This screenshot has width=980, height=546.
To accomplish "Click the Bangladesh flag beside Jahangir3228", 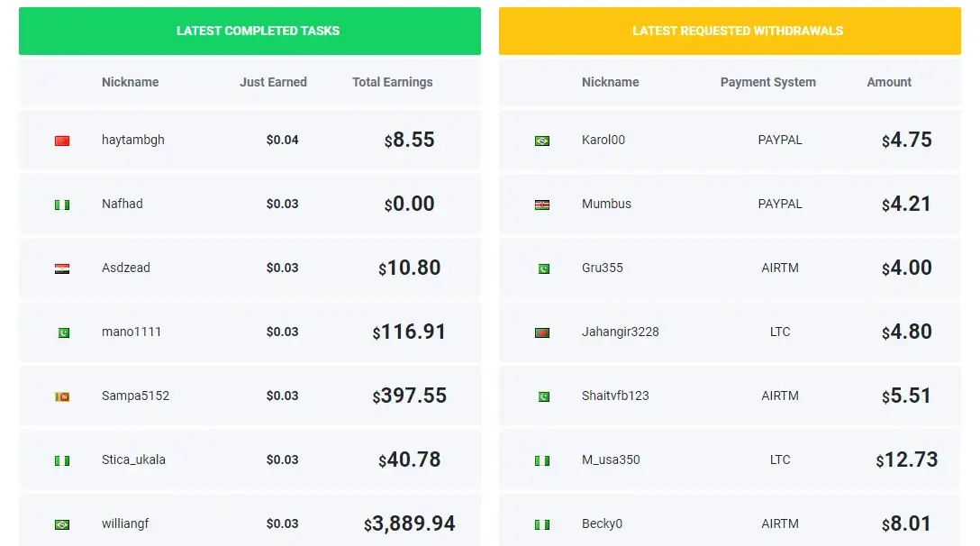I will click(542, 332).
